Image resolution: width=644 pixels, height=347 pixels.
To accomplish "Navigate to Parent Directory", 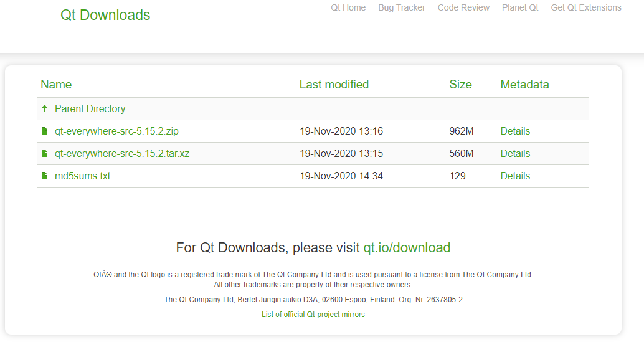I will point(90,108).
